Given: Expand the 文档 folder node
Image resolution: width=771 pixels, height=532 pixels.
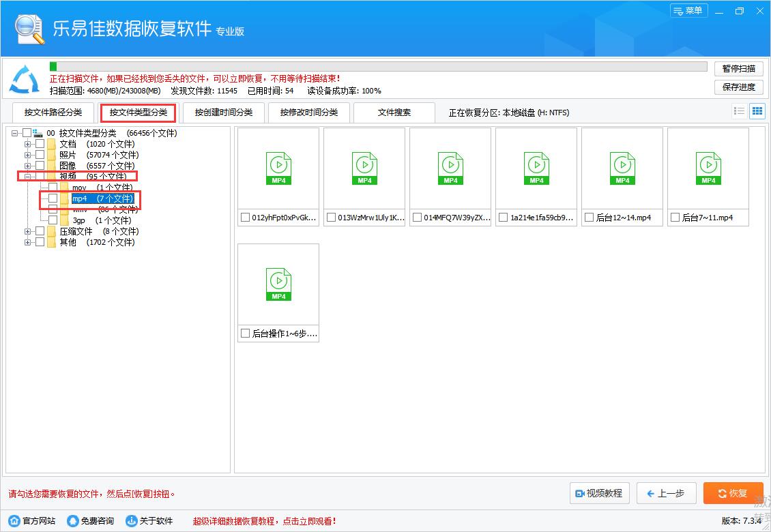Looking at the screenshot, I should click(27, 144).
